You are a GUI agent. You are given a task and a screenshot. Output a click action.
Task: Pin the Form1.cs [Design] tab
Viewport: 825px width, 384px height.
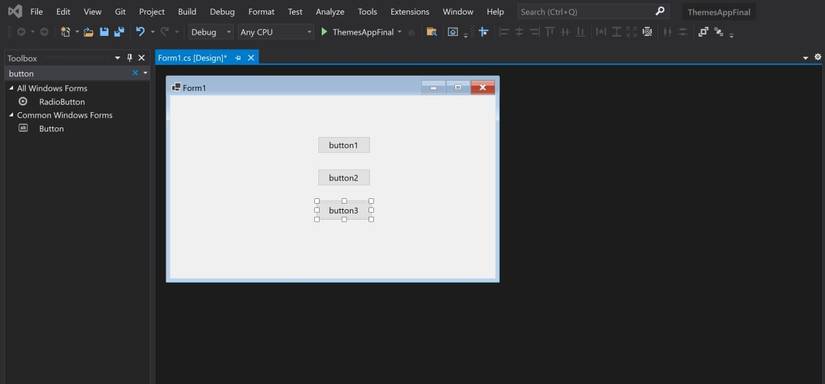pos(238,58)
